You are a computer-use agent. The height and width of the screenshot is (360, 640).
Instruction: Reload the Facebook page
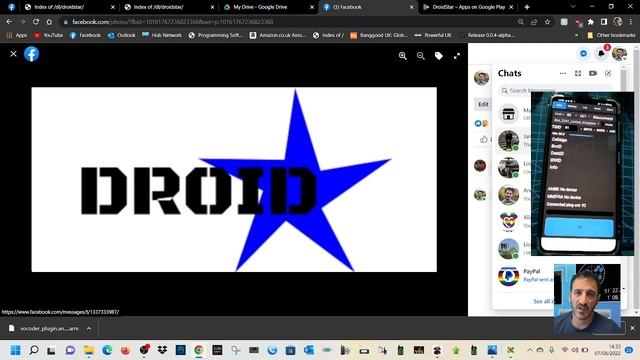point(36,22)
